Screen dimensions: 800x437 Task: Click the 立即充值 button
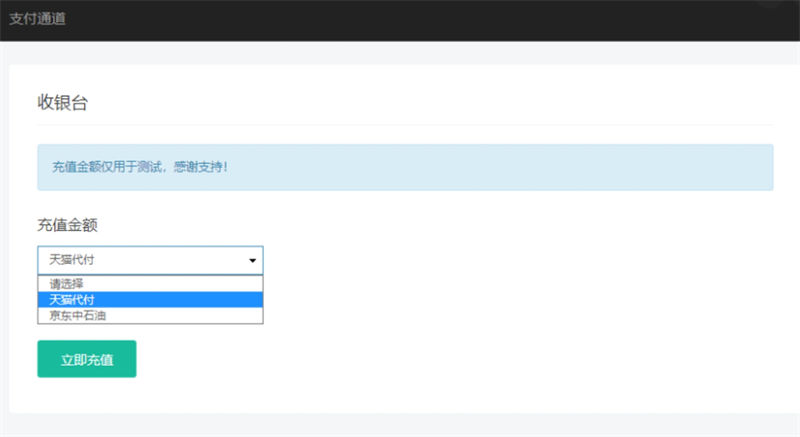(86, 360)
